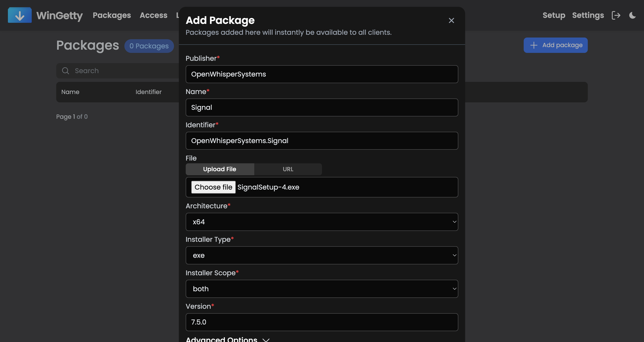Click the Add package button
Screen dimensions: 644x342
coord(555,45)
